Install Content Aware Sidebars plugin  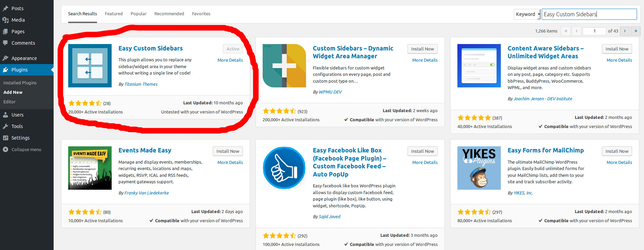click(617, 49)
